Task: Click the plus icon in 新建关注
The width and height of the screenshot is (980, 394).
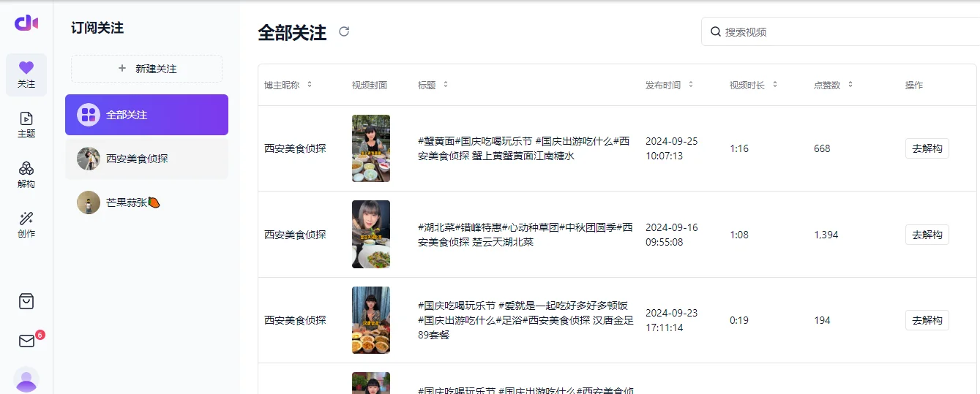Action: coord(122,68)
